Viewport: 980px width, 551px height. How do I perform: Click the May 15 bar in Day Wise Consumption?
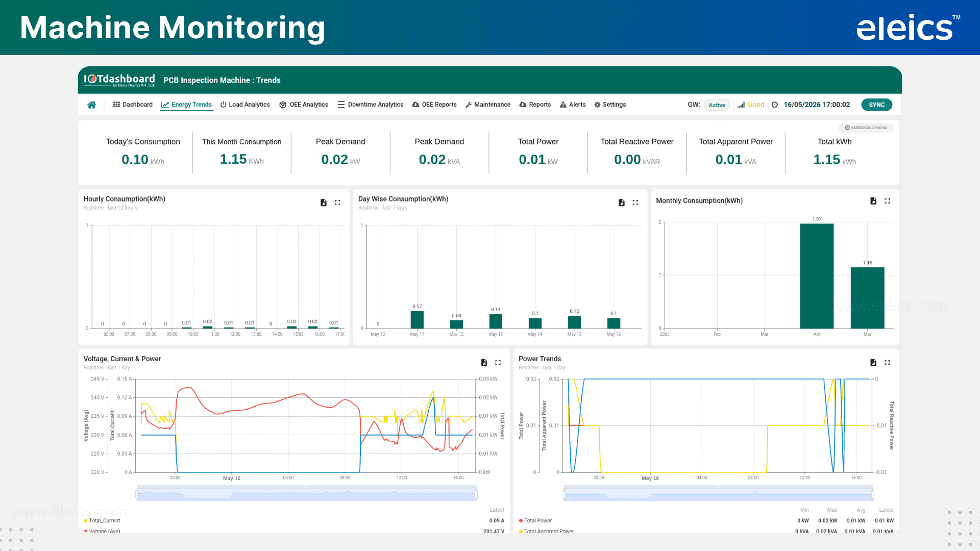point(574,322)
